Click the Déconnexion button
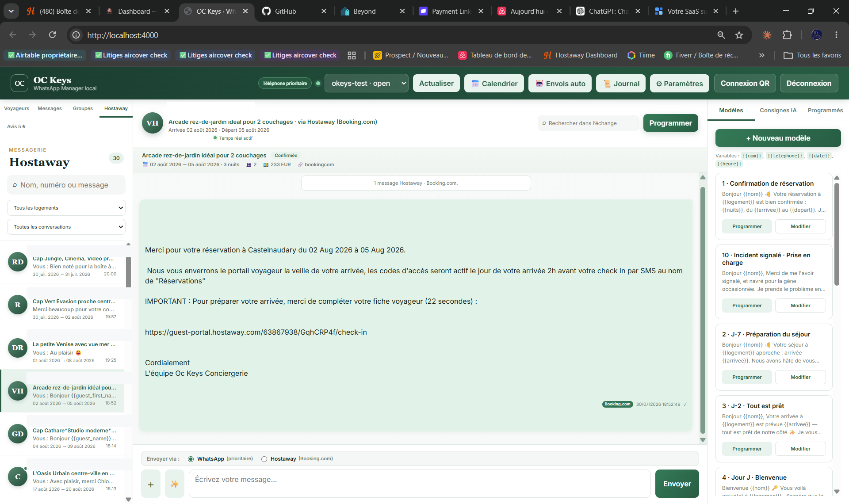The height and width of the screenshot is (504, 849). coord(809,83)
